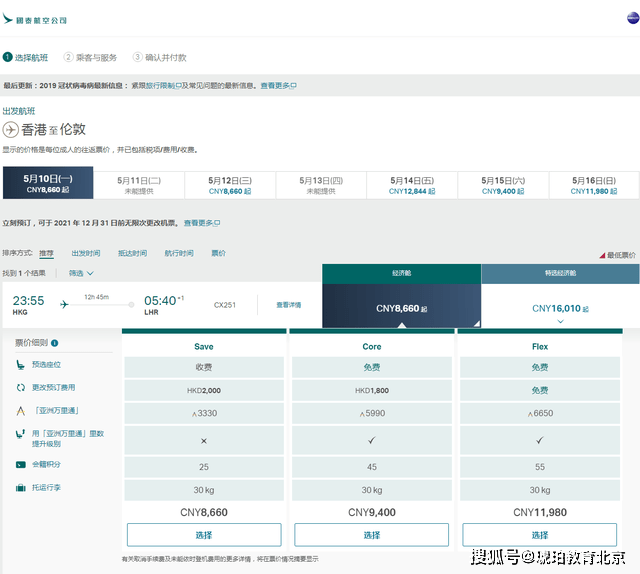Viewport: 640px width, 574px height.
Task: Click the Asia Miles icon
Action: pos(21,410)
